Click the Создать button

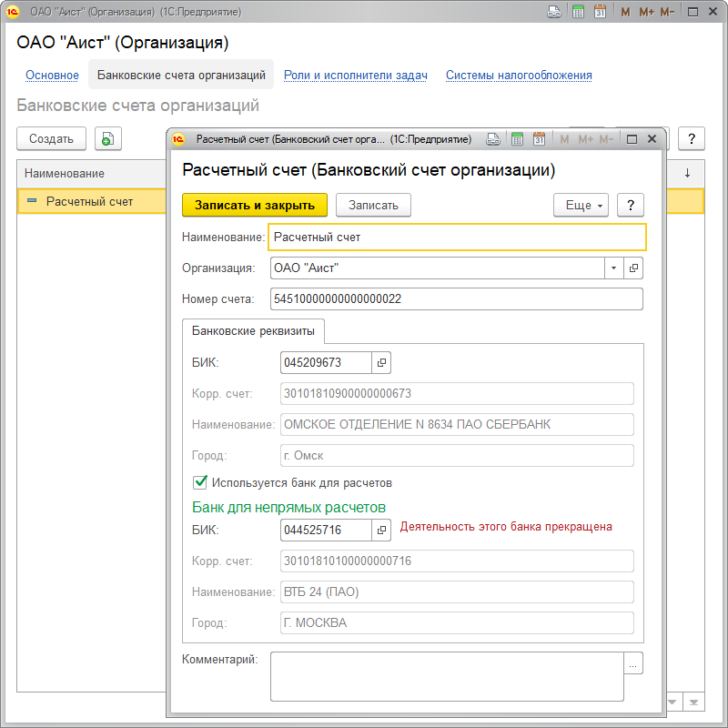click(x=51, y=139)
